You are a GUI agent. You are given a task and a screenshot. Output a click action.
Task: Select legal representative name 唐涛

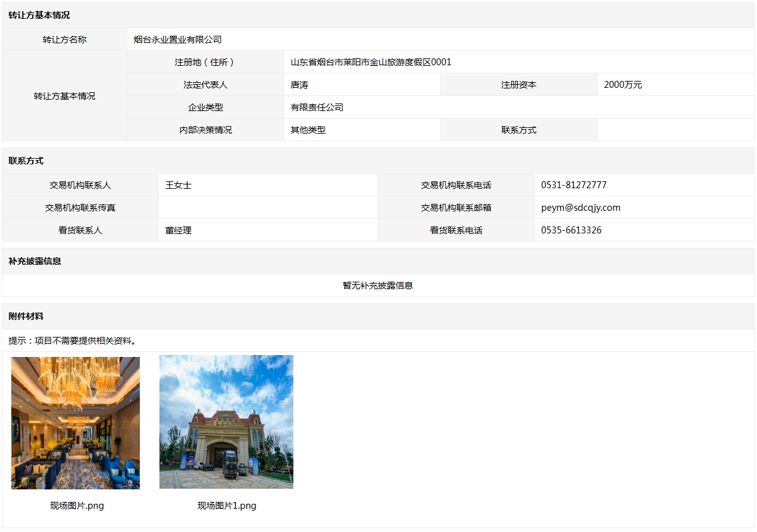point(299,85)
